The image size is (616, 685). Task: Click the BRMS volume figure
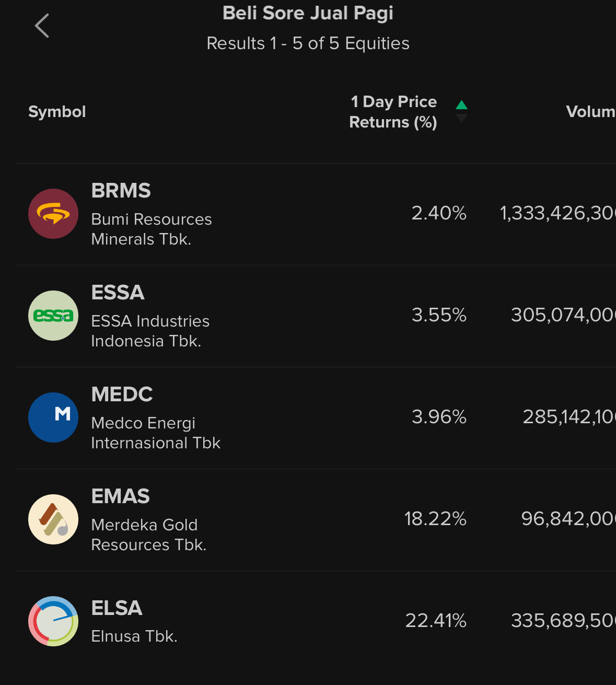click(557, 213)
